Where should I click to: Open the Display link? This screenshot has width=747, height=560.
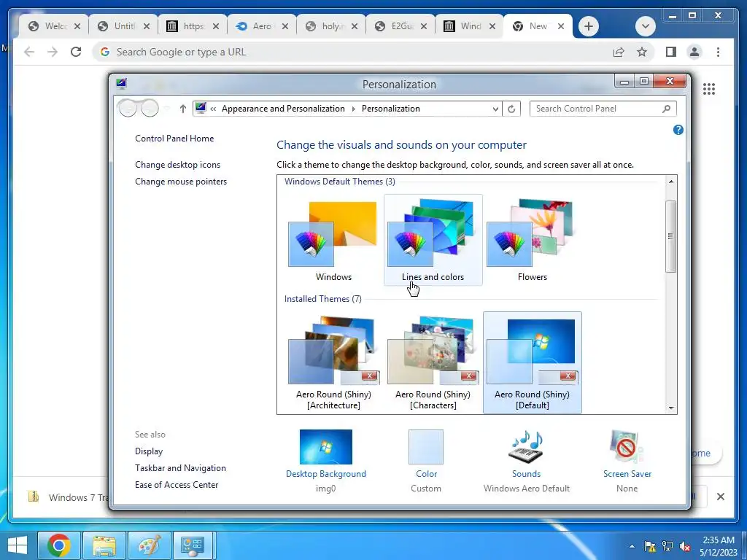click(149, 451)
